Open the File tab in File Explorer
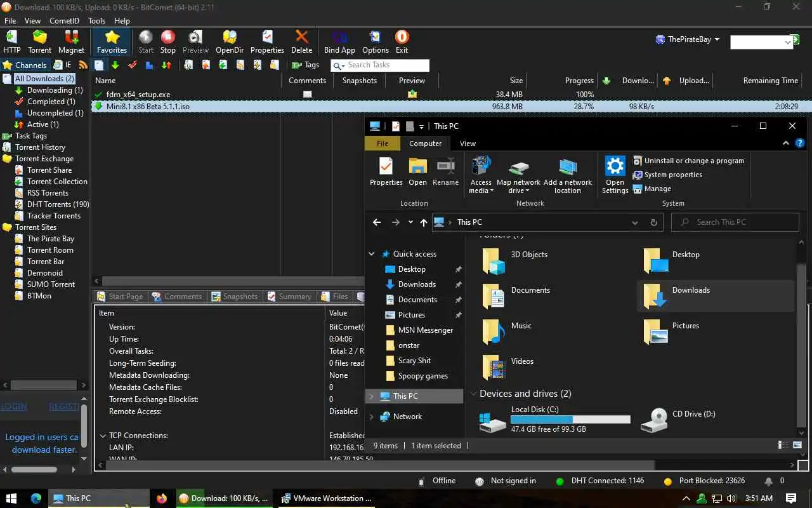 click(383, 144)
